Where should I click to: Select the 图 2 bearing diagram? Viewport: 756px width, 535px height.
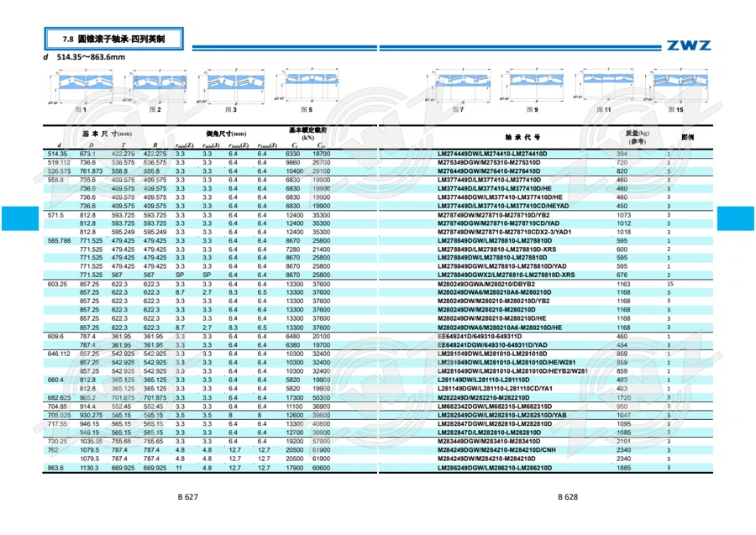tap(155, 87)
